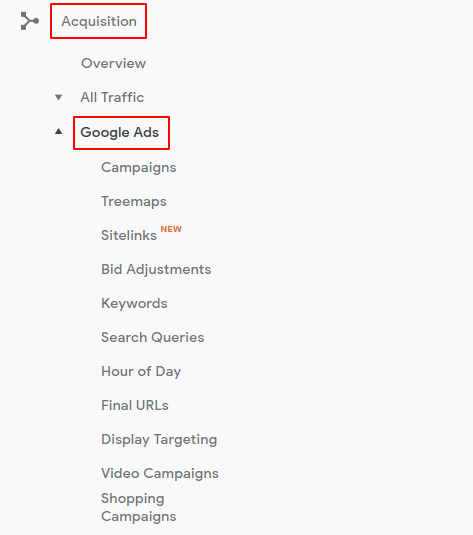Go to the Treemaps report
Viewport: 473px width, 535px height.
[134, 201]
